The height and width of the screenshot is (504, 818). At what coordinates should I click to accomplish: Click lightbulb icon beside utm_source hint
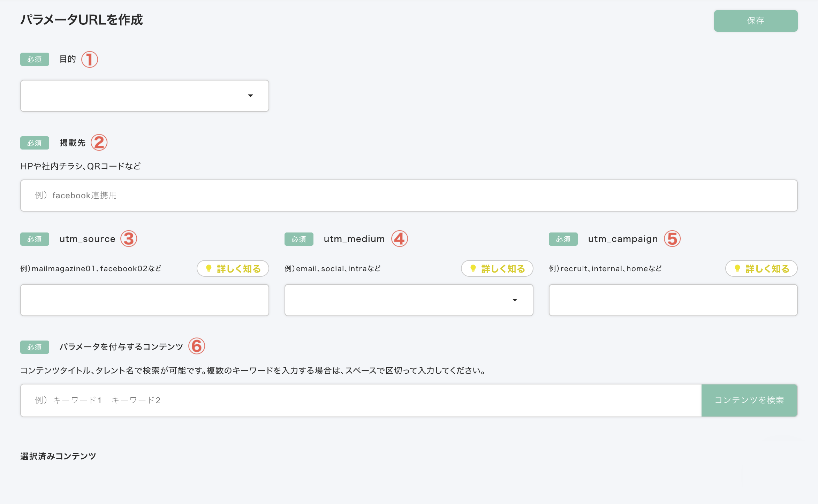point(209,268)
